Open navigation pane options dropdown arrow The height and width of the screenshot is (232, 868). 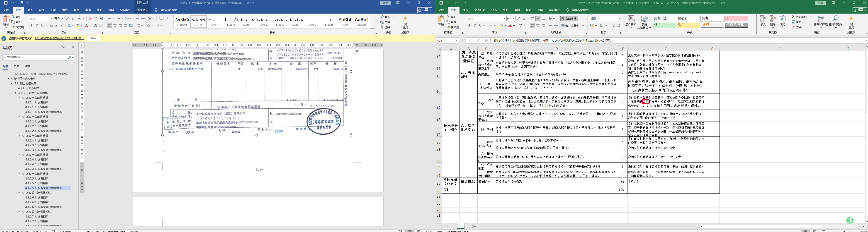point(64,47)
